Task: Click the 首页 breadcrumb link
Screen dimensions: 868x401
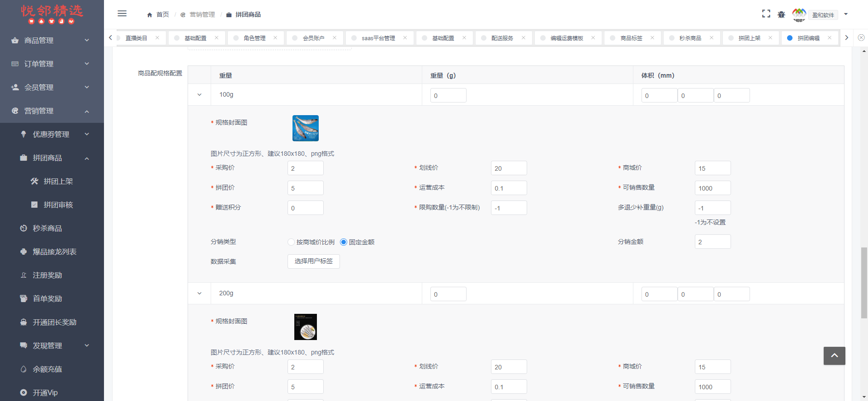Action: (x=163, y=14)
